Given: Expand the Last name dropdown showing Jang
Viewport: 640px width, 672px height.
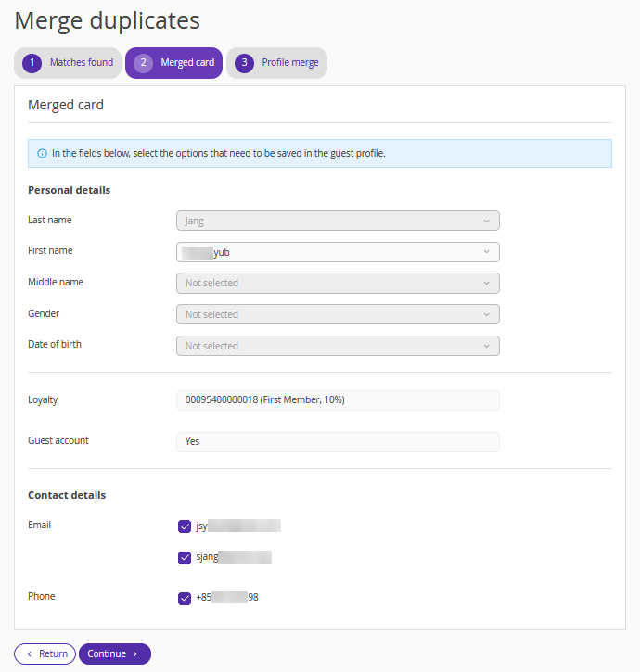Looking at the screenshot, I should click(x=338, y=221).
